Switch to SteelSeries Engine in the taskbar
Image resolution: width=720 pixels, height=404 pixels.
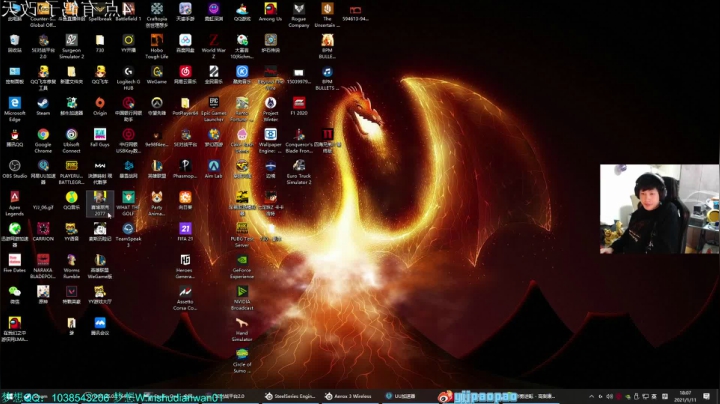click(290, 396)
